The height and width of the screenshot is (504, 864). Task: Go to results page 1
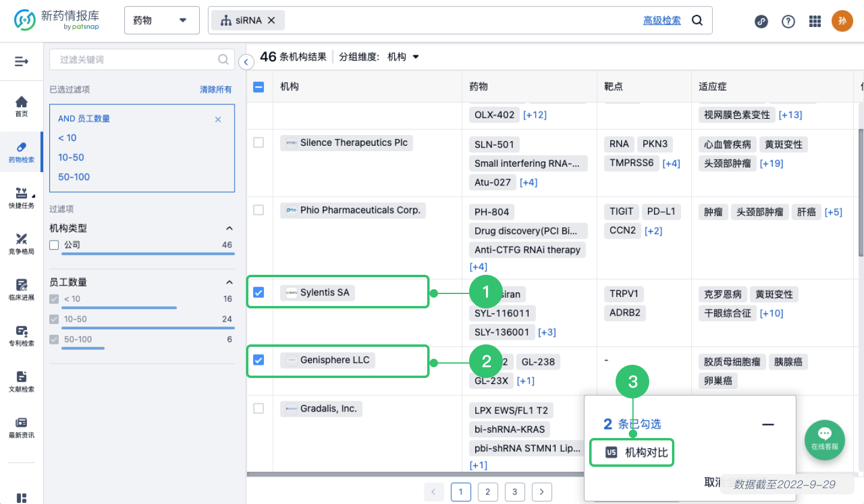pyautogui.click(x=461, y=492)
